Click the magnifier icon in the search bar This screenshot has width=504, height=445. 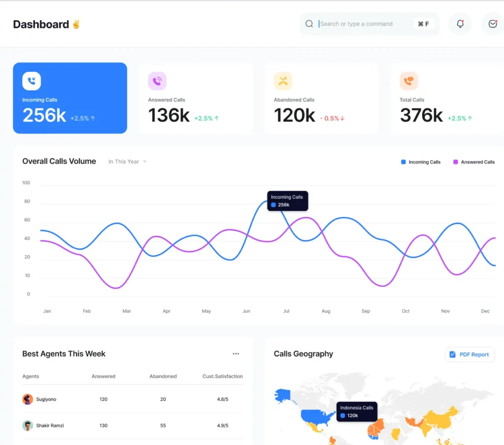coord(309,24)
